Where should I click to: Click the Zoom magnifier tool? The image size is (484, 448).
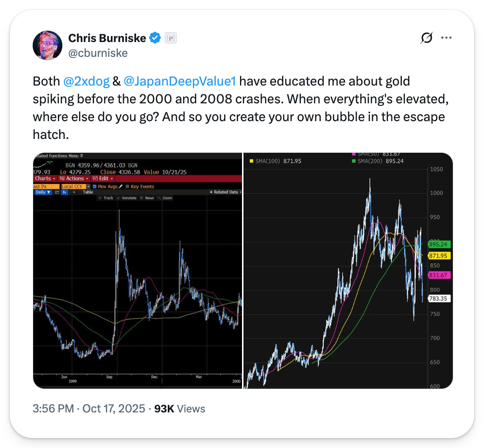pos(165,198)
